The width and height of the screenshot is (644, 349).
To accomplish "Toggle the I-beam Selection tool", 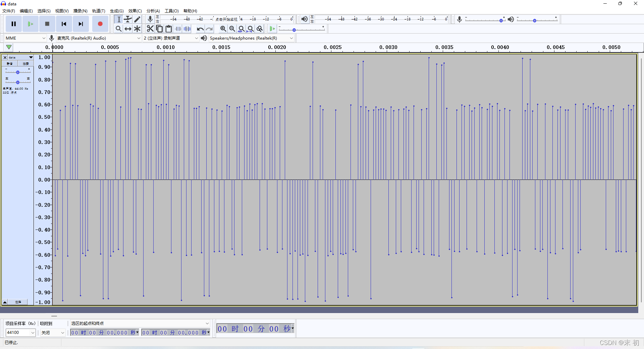I will [x=119, y=19].
